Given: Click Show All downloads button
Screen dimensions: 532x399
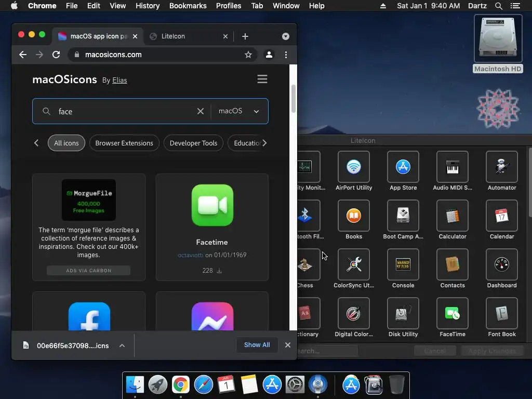Looking at the screenshot, I should tap(257, 345).
